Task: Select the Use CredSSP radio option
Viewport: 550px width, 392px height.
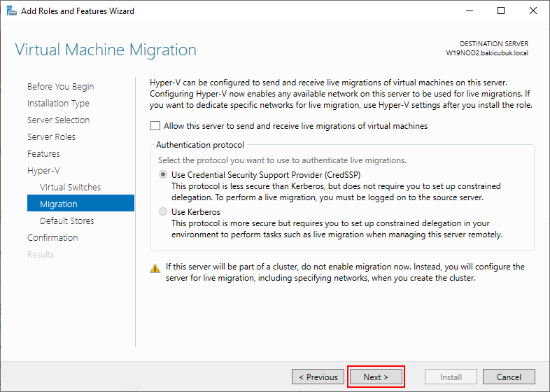Action: pyautogui.click(x=163, y=174)
